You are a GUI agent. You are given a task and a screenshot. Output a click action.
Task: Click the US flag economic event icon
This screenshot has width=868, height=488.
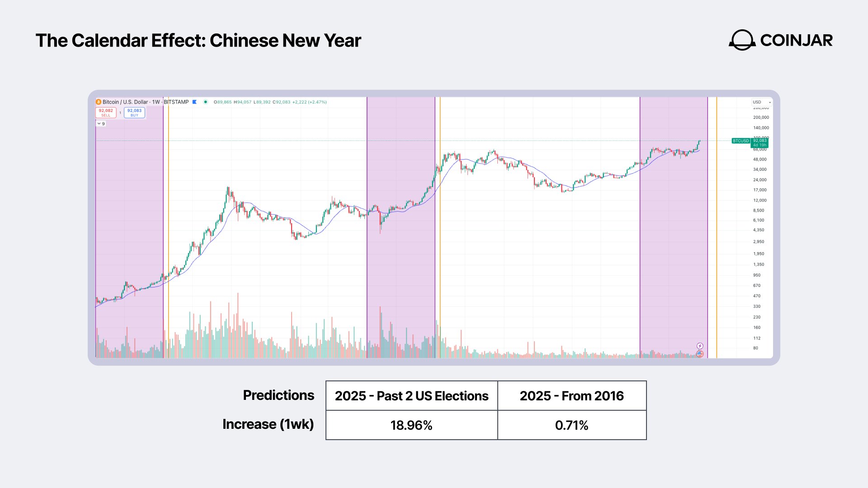click(x=700, y=354)
